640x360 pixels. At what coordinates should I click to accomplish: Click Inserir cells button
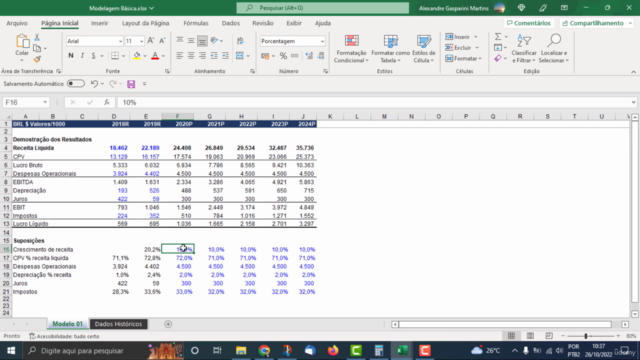pos(458,37)
